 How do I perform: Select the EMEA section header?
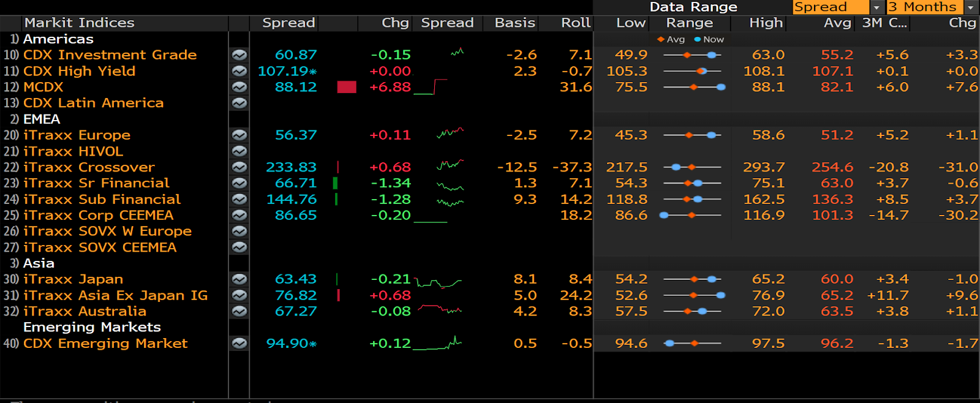click(x=42, y=119)
